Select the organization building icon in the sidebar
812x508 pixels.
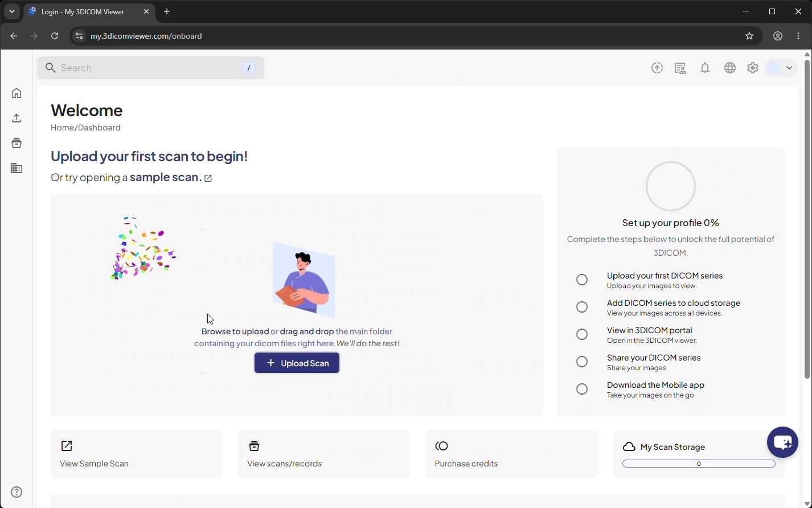(x=17, y=168)
